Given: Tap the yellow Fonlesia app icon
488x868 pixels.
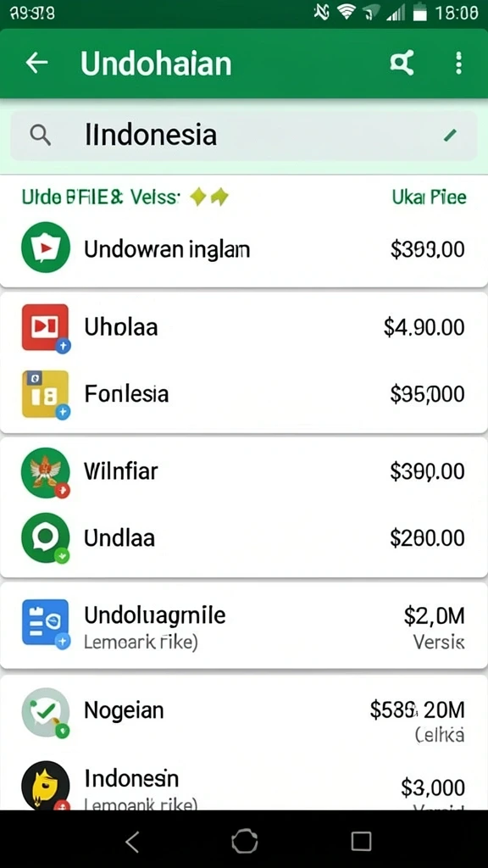Looking at the screenshot, I should (46, 393).
